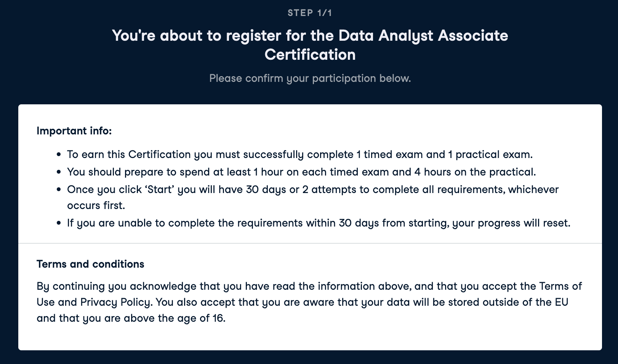Select the "Terms and conditions" heading
This screenshot has height=364, width=618.
[x=90, y=264]
